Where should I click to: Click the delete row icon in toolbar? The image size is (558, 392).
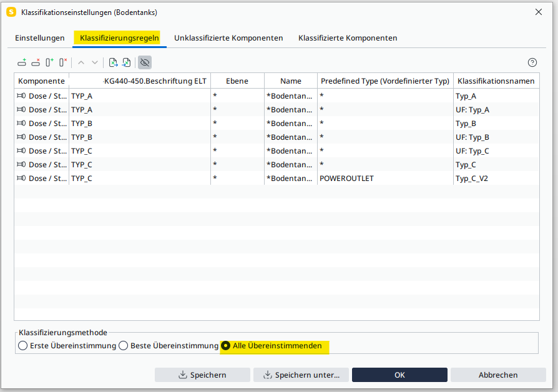tap(36, 62)
